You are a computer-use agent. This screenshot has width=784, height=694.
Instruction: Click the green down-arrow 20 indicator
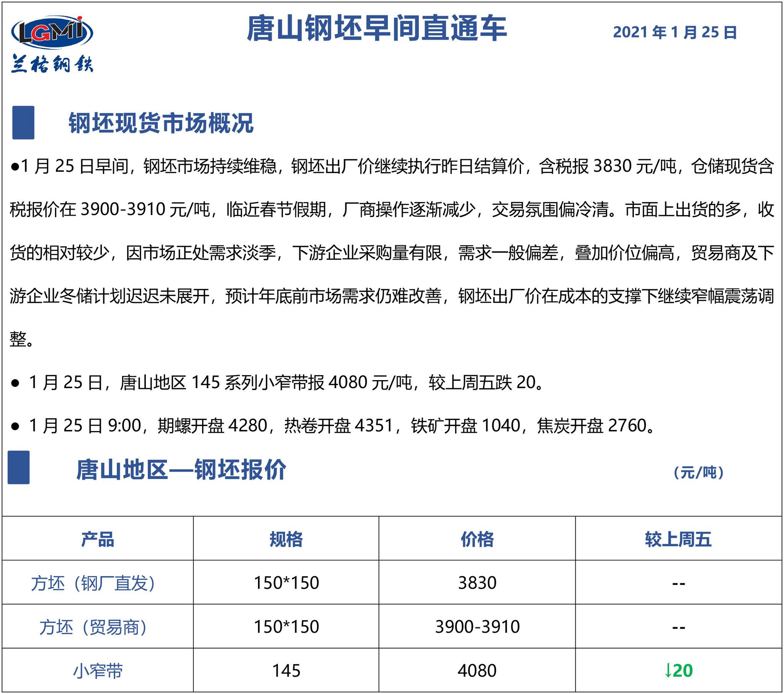(x=678, y=670)
